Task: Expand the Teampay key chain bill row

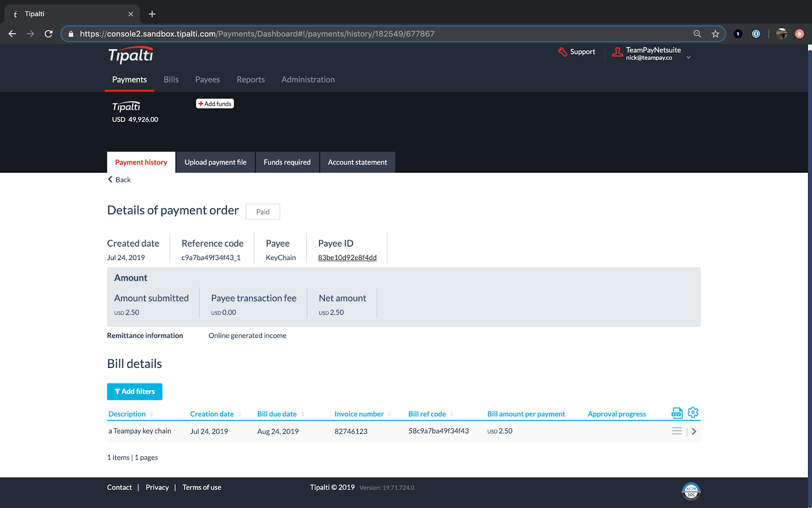Action: pyautogui.click(x=694, y=431)
